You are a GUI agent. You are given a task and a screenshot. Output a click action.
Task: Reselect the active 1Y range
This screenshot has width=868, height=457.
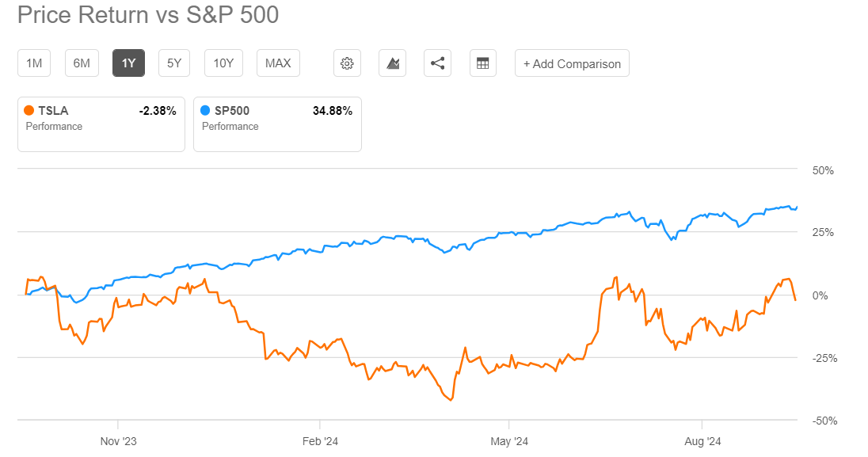point(128,63)
